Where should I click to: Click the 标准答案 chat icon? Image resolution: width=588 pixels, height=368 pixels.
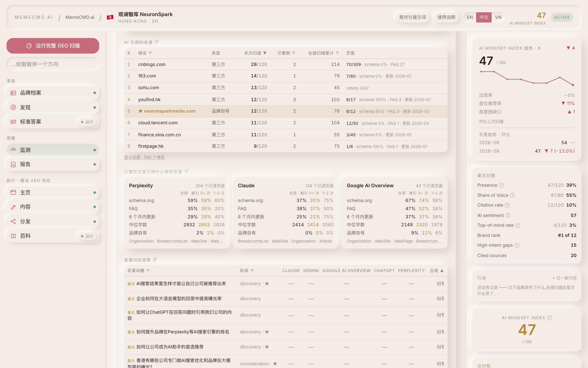pos(13,122)
